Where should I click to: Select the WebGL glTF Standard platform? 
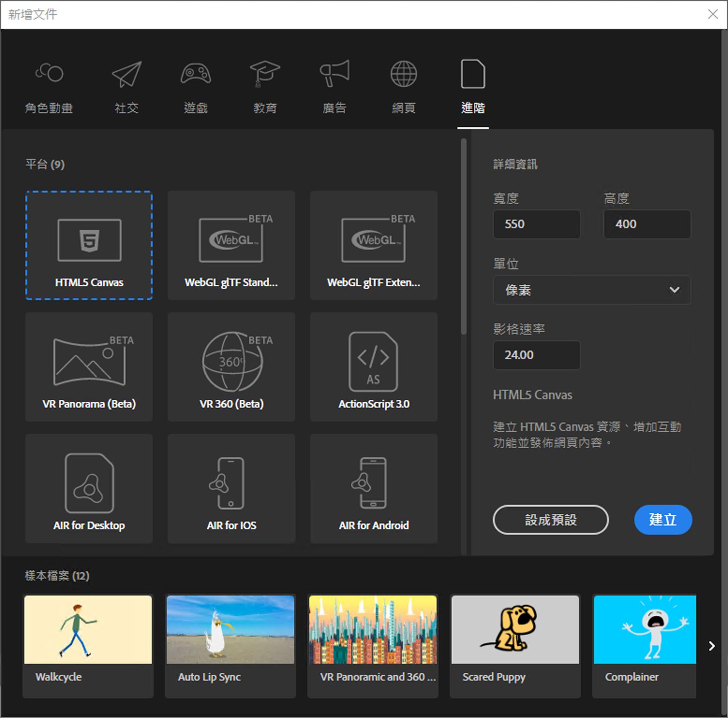tap(231, 245)
